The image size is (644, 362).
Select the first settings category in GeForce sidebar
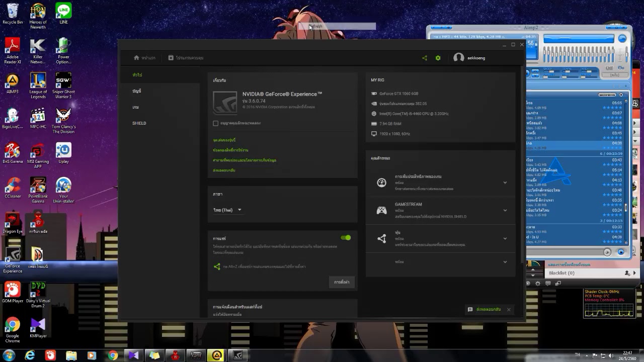[x=137, y=75]
